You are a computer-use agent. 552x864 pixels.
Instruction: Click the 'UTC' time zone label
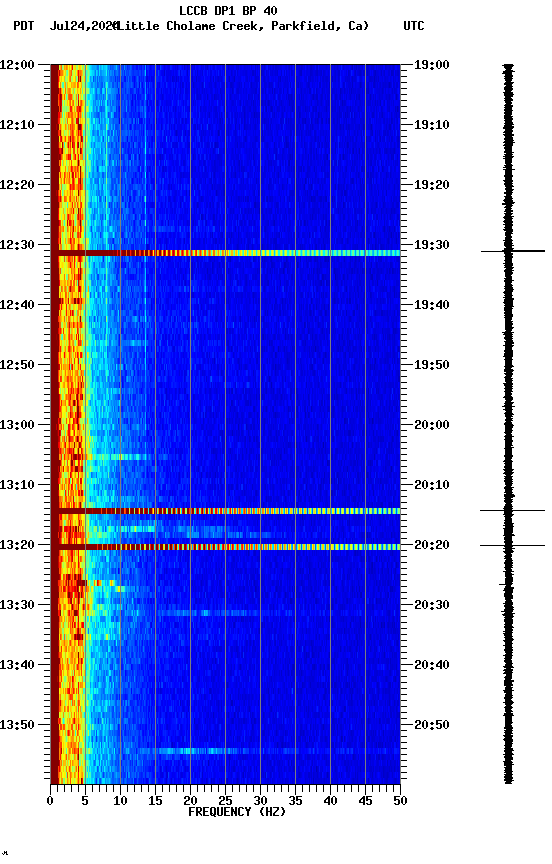pos(414,26)
